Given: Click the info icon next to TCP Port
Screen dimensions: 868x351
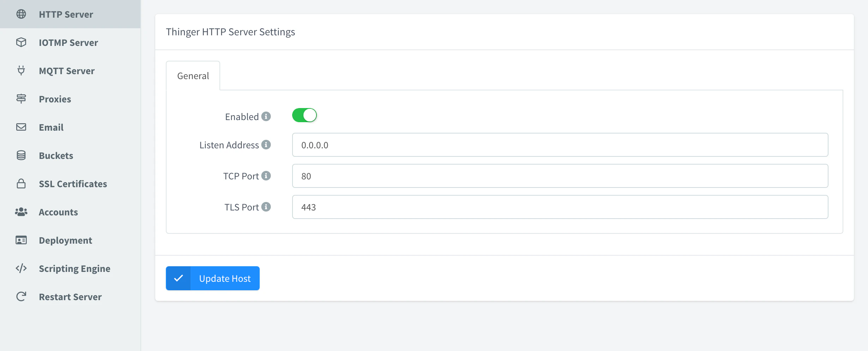Looking at the screenshot, I should 266,175.
